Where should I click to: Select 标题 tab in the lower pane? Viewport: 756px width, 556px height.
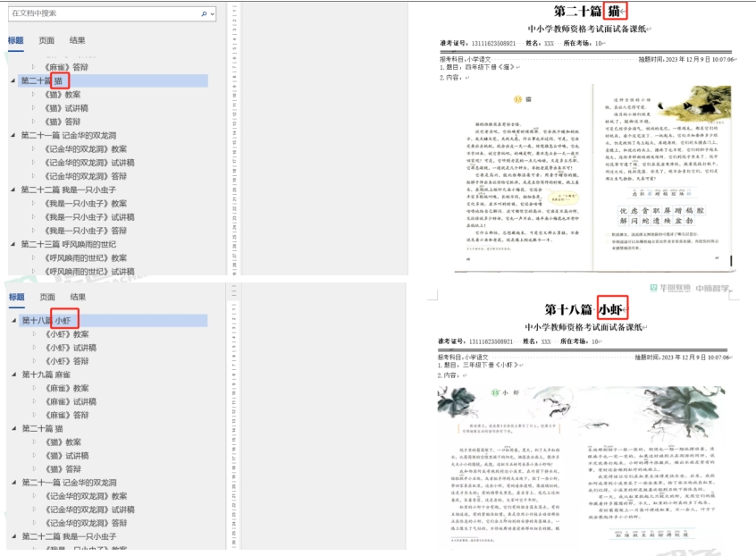pyautogui.click(x=16, y=297)
